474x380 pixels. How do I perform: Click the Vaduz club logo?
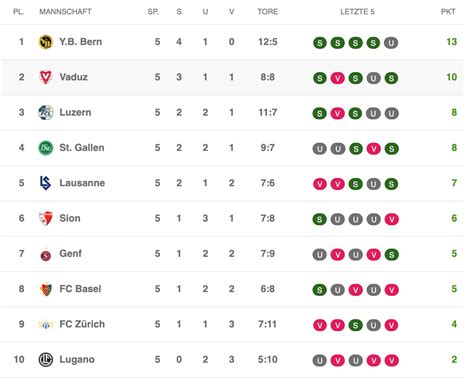coord(45,77)
